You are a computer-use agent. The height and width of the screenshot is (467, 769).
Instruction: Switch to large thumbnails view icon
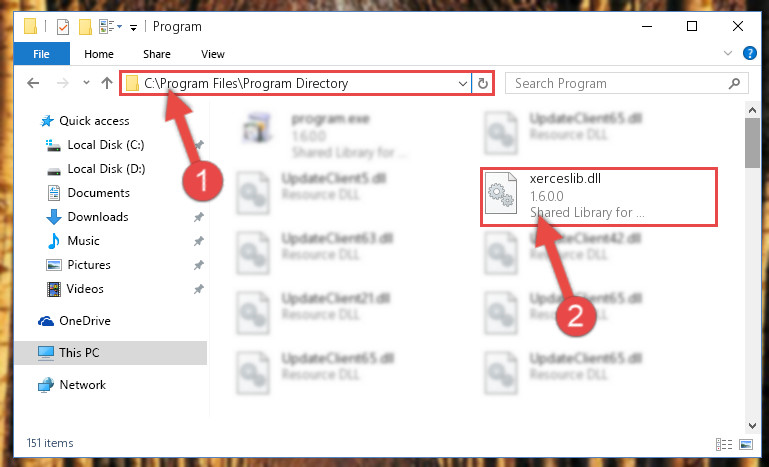click(745, 444)
